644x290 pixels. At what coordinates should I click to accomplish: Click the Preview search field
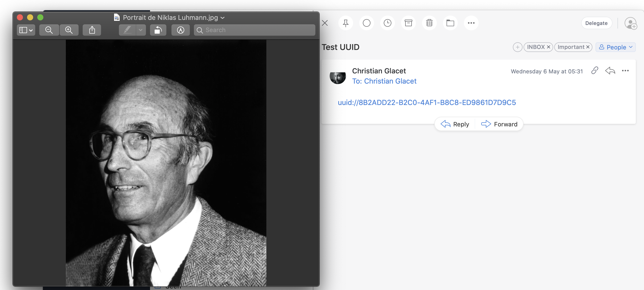coord(255,30)
